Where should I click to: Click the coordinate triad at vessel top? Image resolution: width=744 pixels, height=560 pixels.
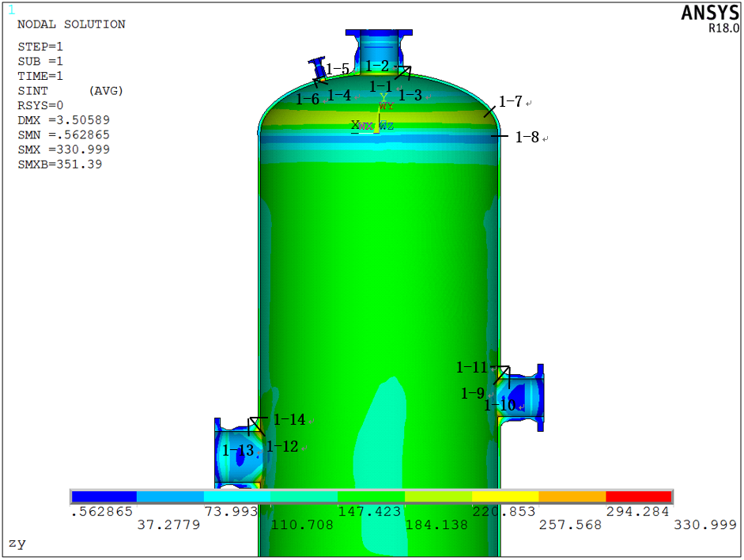[x=374, y=115]
